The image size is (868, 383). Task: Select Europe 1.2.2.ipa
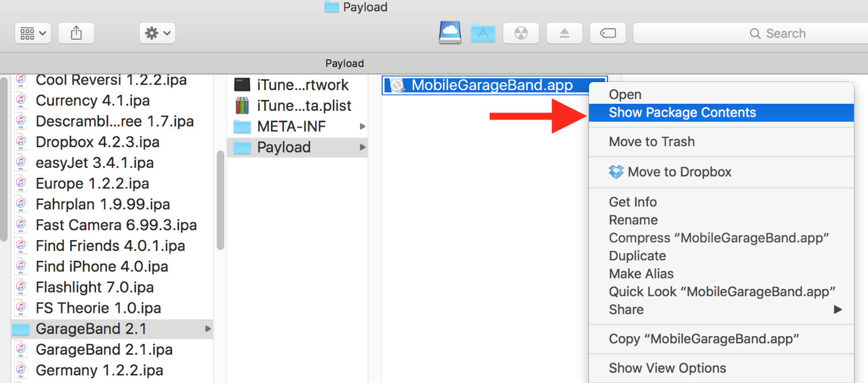[x=112, y=184]
